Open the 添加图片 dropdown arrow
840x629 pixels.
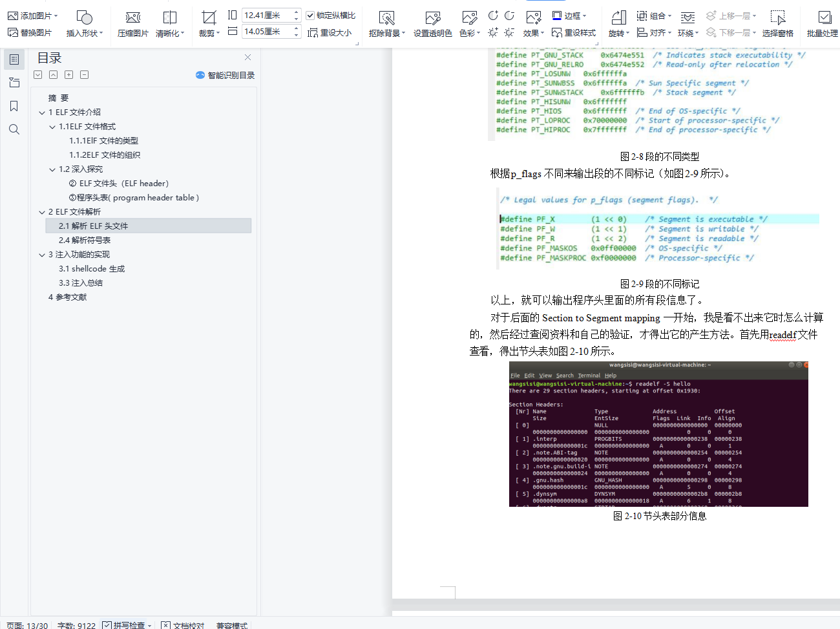click(56, 16)
